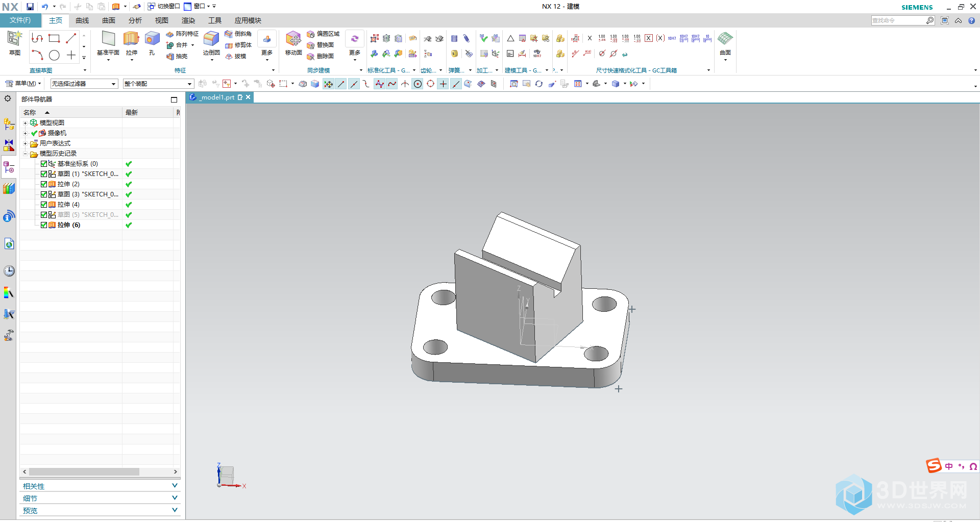The height and width of the screenshot is (522, 980).
Task: Expand the 摄像机 tree node
Action: (25, 133)
